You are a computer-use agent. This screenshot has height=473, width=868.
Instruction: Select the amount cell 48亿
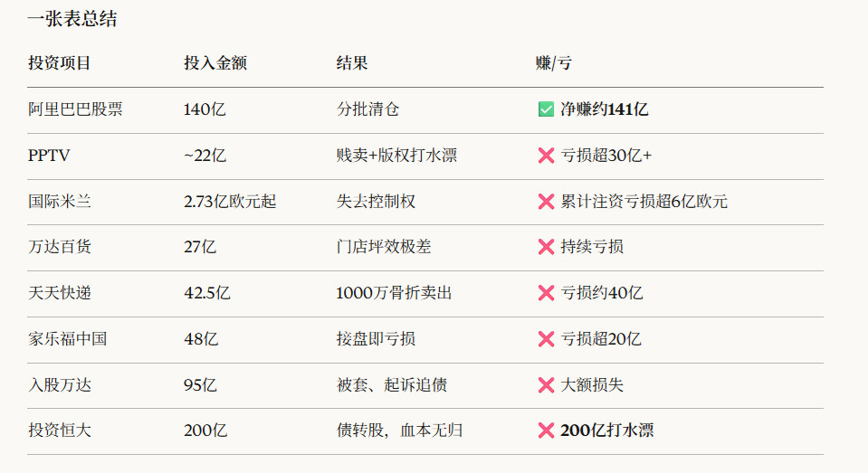click(201, 338)
